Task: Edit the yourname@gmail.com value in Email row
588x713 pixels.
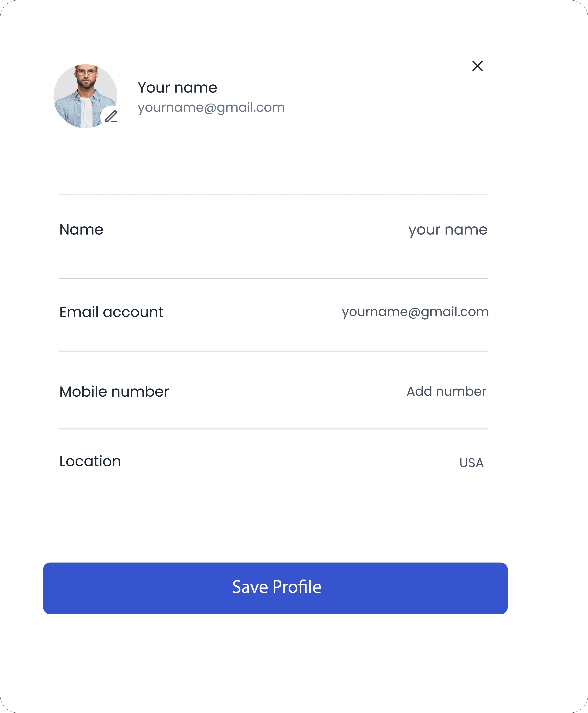Action: 415,312
